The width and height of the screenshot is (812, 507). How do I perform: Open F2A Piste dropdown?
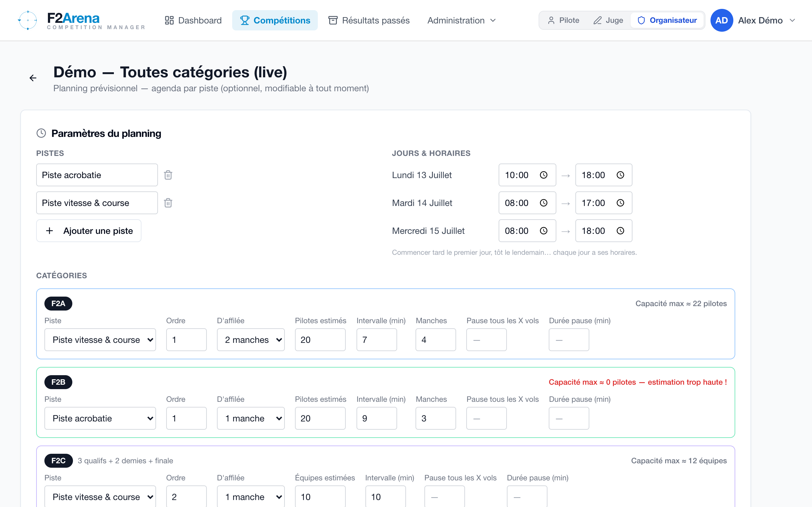pos(100,340)
